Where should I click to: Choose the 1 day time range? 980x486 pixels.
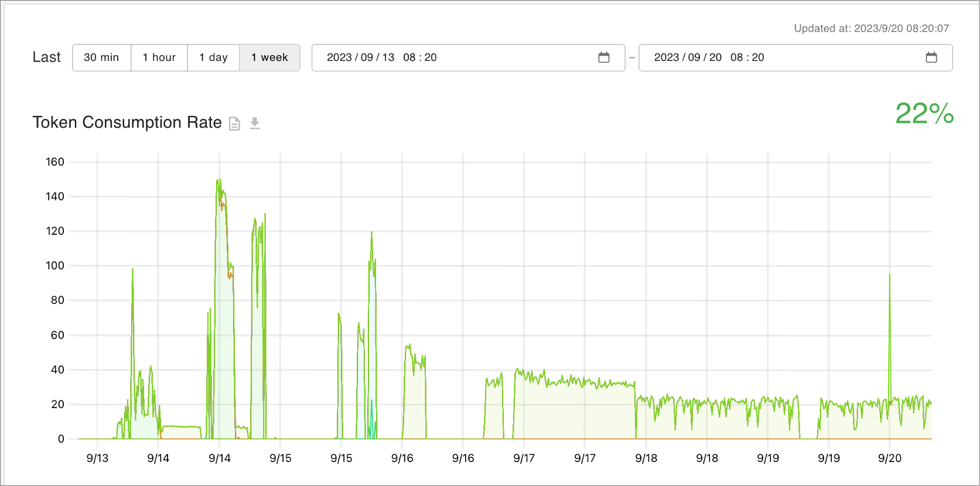[x=213, y=57]
